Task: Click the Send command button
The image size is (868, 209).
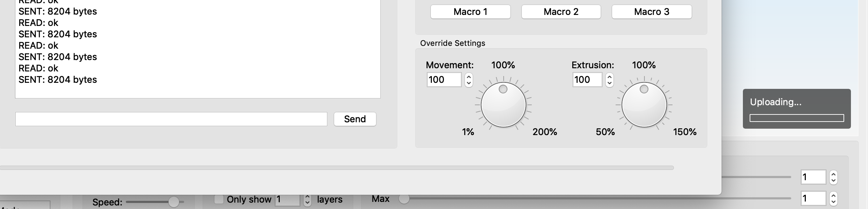Action: [355, 119]
